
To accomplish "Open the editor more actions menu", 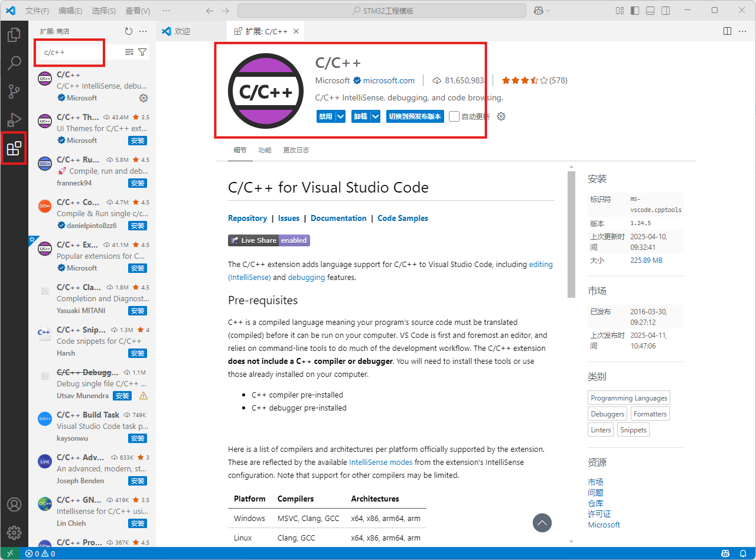I will 742,31.
